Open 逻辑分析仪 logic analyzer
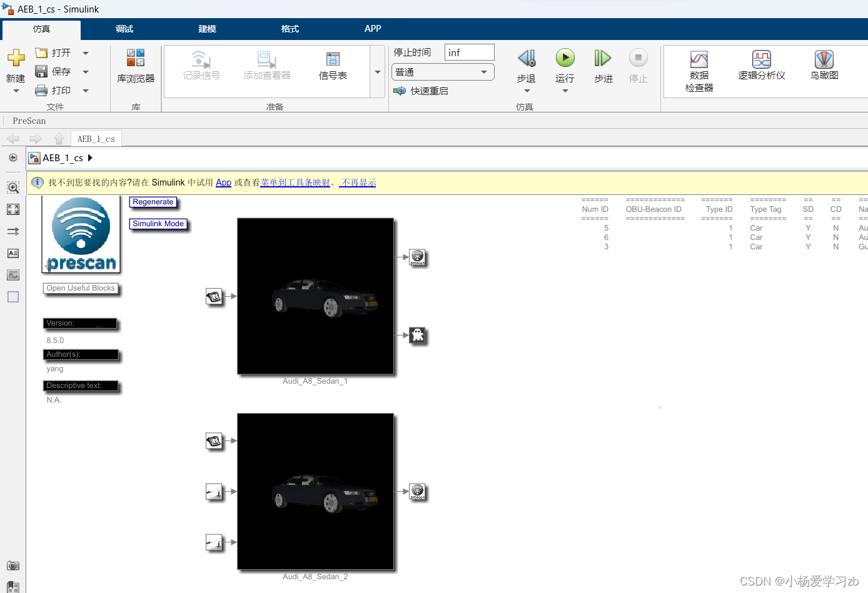This screenshot has height=593, width=868. point(762,65)
